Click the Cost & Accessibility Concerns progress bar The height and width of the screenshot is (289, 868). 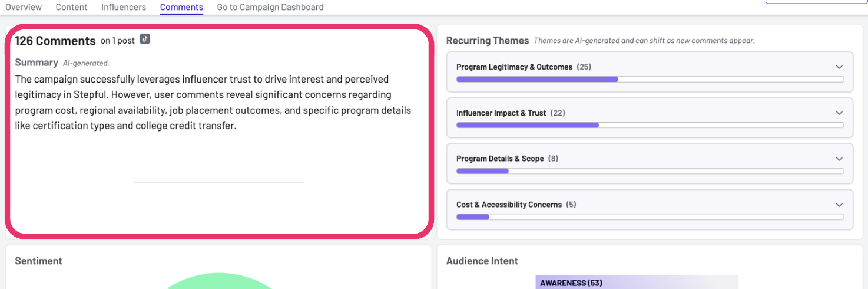point(650,217)
